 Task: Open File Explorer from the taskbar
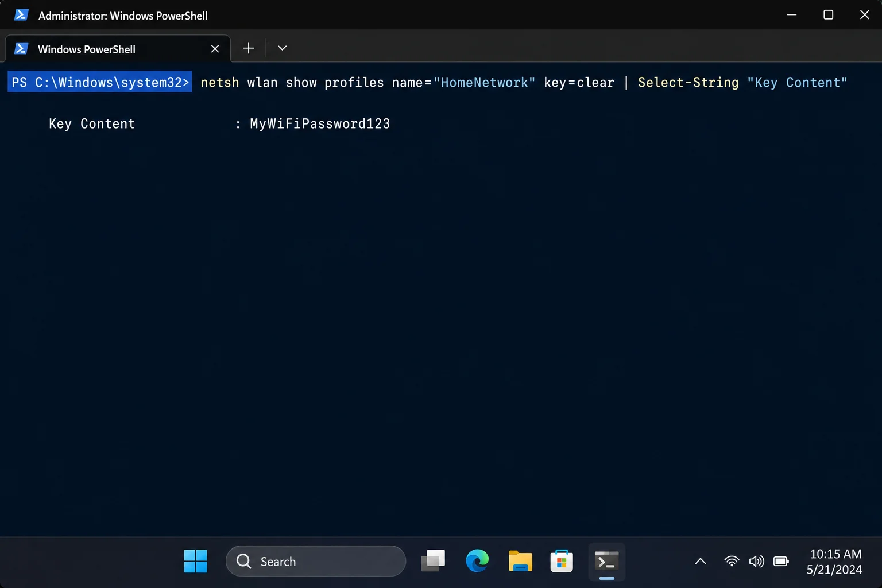pos(521,561)
